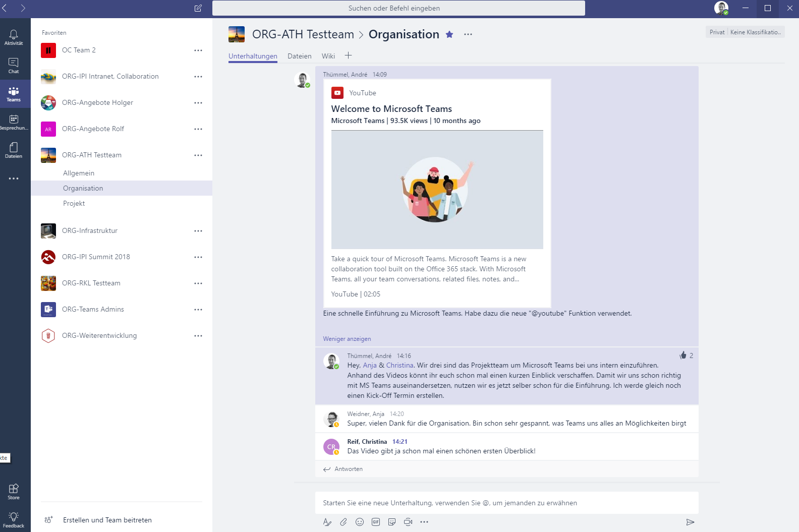Open the sticker picker
Viewport: 799px width, 532px height.
(392, 522)
